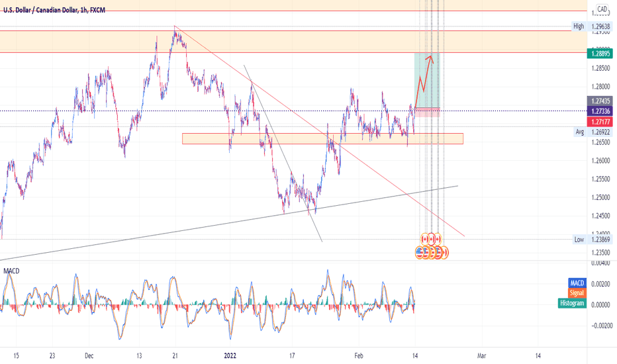This screenshot has height=364, width=617.
Task: Click the High label tag
Action: click(x=579, y=26)
